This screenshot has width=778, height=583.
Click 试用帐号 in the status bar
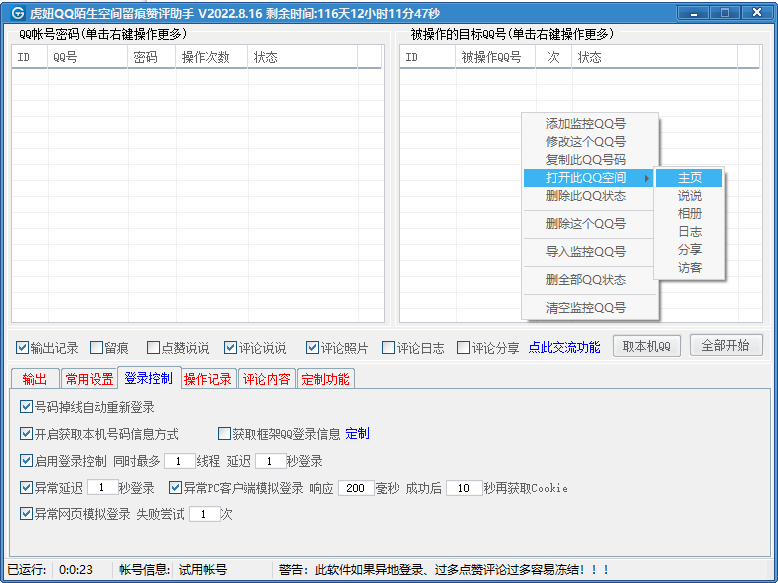point(203,570)
